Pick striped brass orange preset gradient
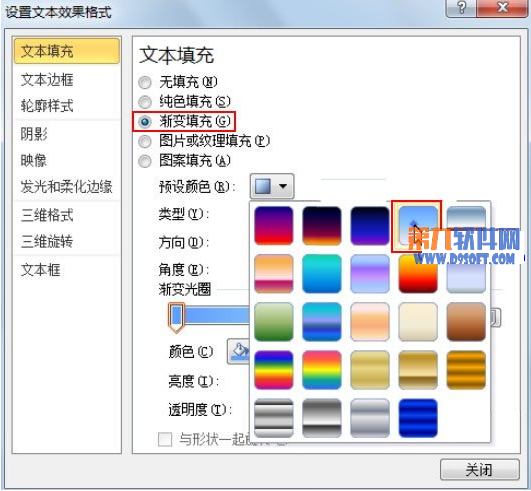 click(x=466, y=370)
